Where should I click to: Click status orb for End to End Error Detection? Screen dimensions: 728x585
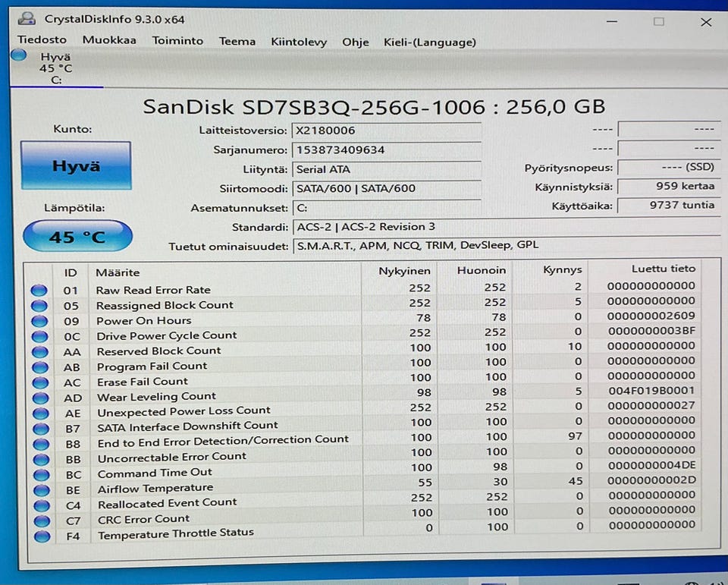point(41,444)
